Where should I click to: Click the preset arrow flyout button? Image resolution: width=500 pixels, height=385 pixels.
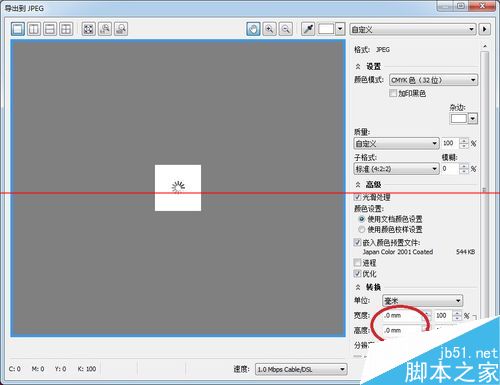coord(485,29)
